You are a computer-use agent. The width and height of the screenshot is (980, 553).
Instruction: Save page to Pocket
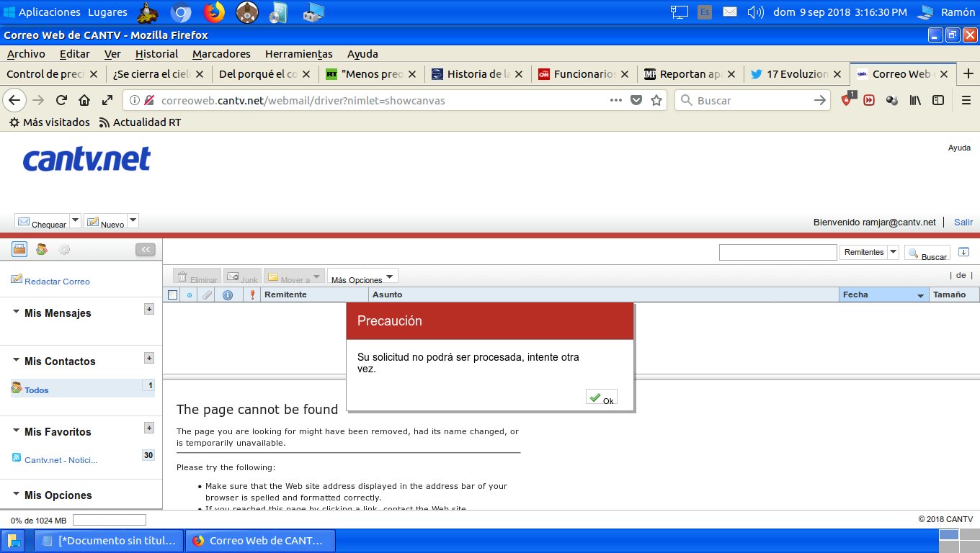(636, 100)
